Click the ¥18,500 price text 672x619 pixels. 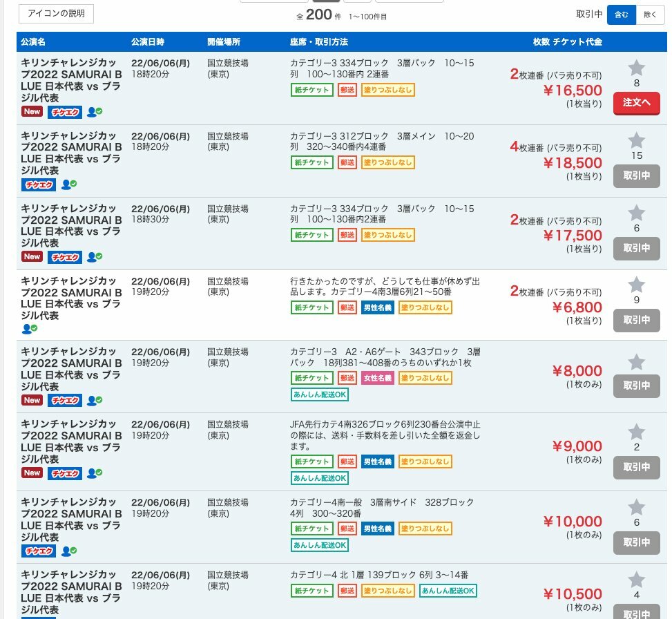573,163
